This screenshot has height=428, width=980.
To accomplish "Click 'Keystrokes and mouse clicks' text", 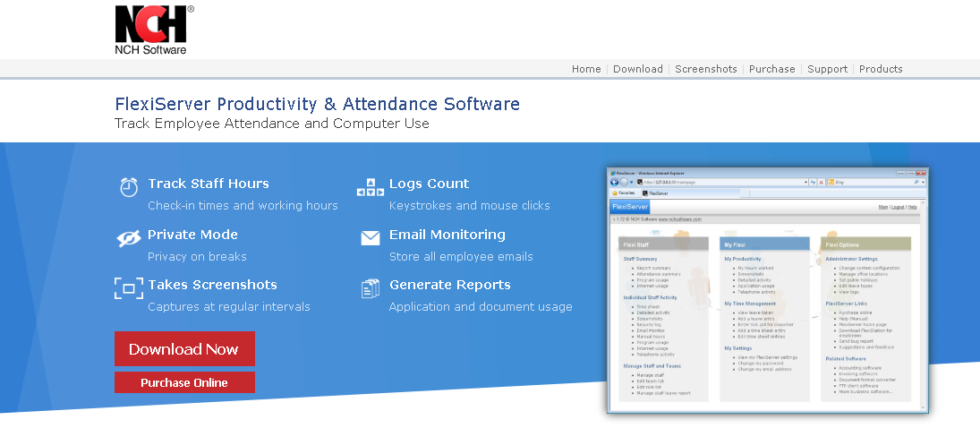I will (x=469, y=206).
